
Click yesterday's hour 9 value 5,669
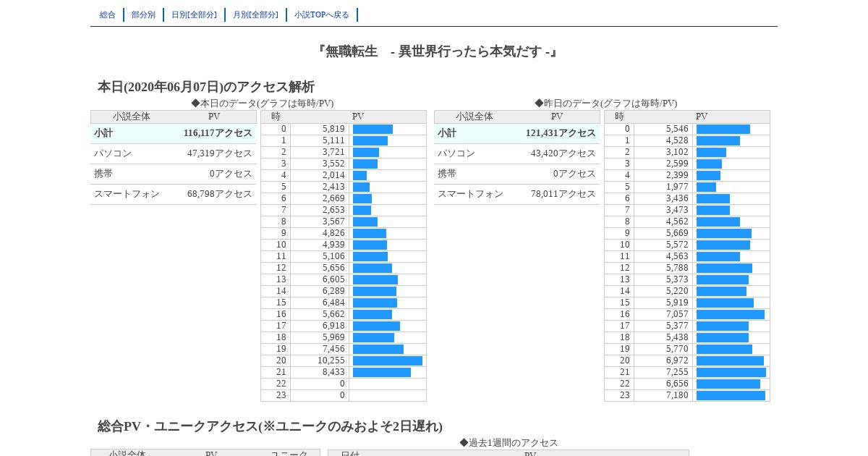coord(677,233)
